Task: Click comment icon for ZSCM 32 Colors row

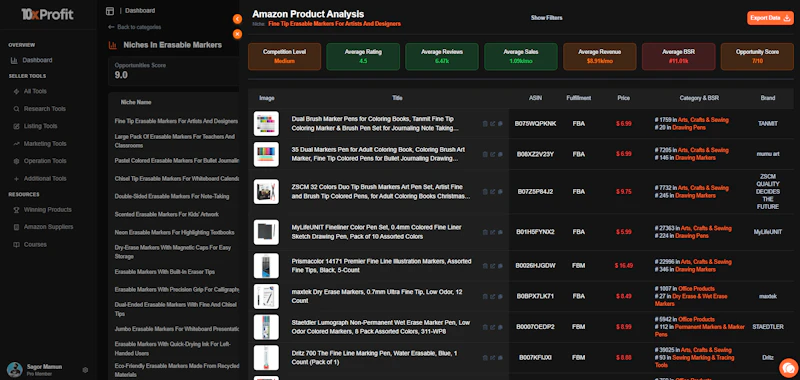Action: 500,192
